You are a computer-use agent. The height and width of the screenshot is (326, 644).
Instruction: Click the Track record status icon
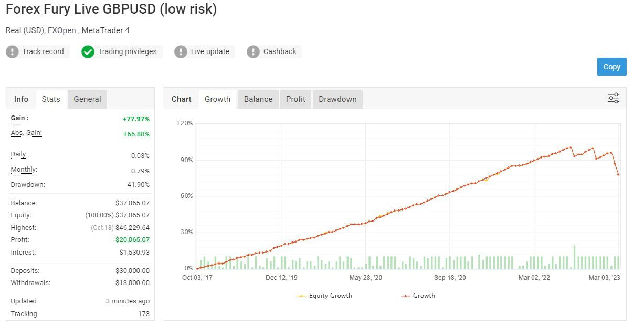(x=13, y=51)
